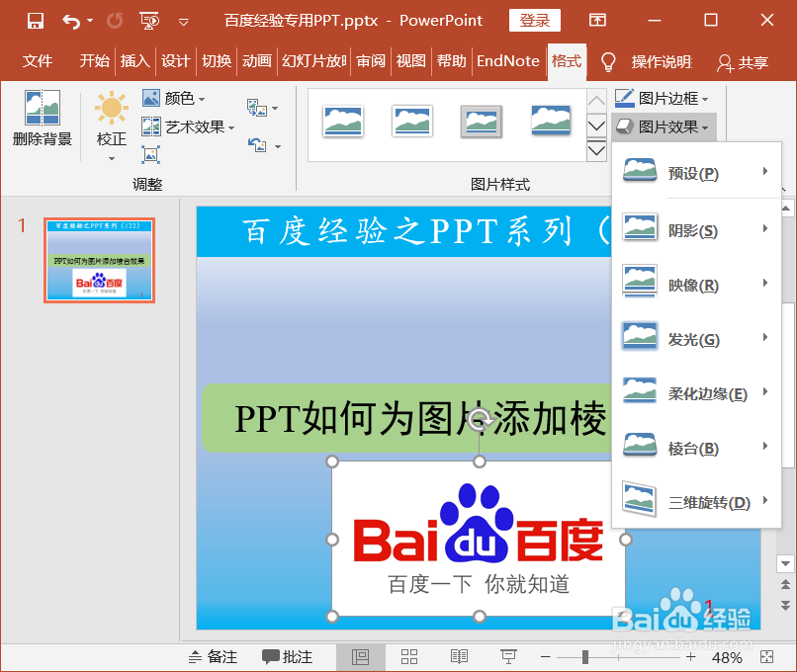Open the 发光(G) submenu
797x672 pixels.
pos(696,338)
